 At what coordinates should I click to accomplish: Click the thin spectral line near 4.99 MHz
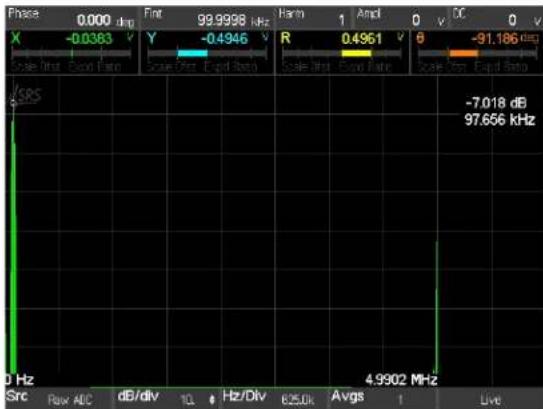[x=436, y=308]
